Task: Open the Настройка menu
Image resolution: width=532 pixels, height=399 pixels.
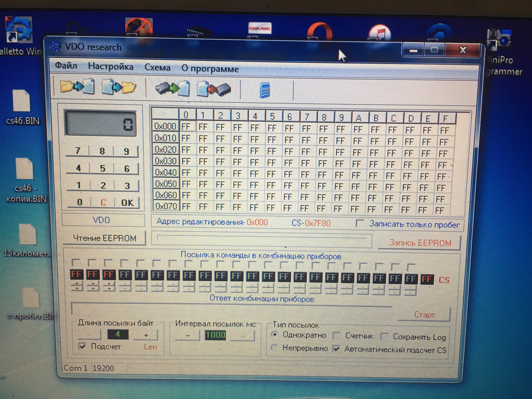Action: coord(111,66)
